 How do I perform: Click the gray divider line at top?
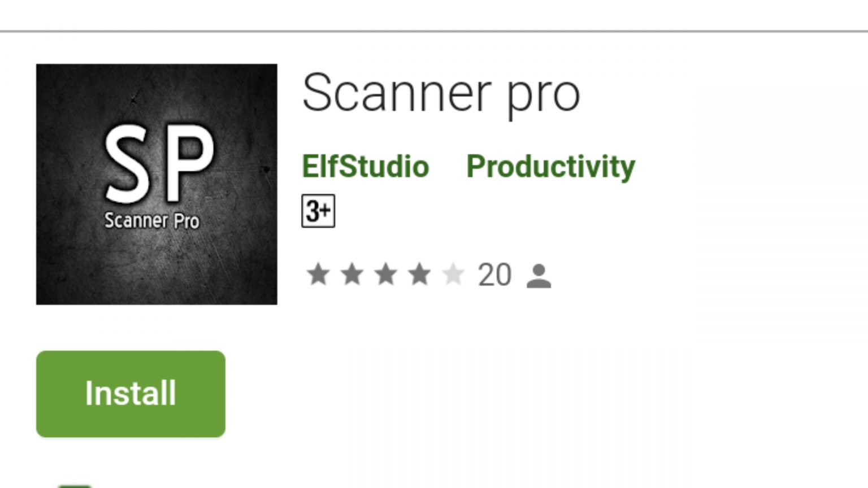click(434, 31)
